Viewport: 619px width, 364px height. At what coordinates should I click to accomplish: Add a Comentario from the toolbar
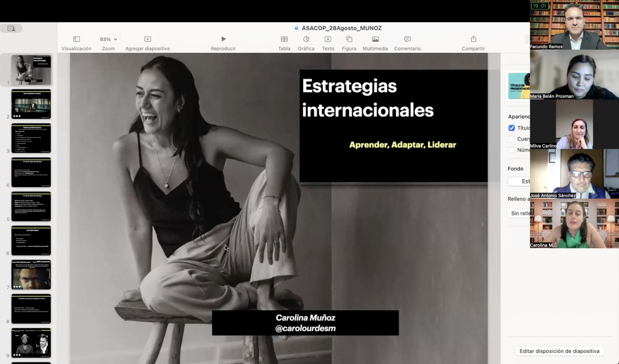click(x=407, y=39)
